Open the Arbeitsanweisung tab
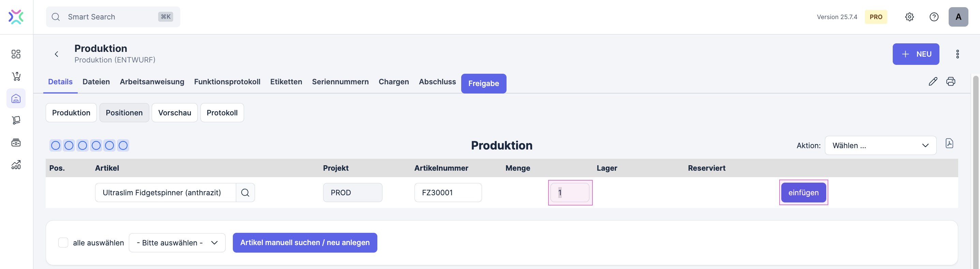 (x=152, y=82)
